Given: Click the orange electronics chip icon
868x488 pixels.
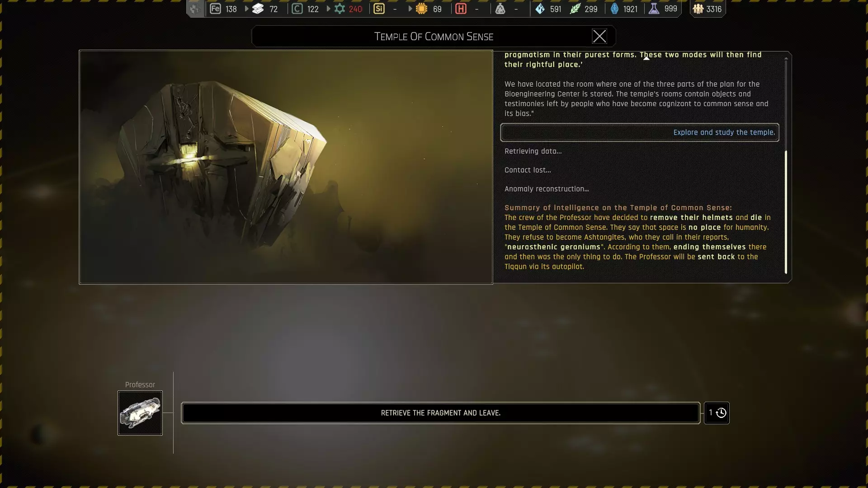Looking at the screenshot, I should click(421, 9).
